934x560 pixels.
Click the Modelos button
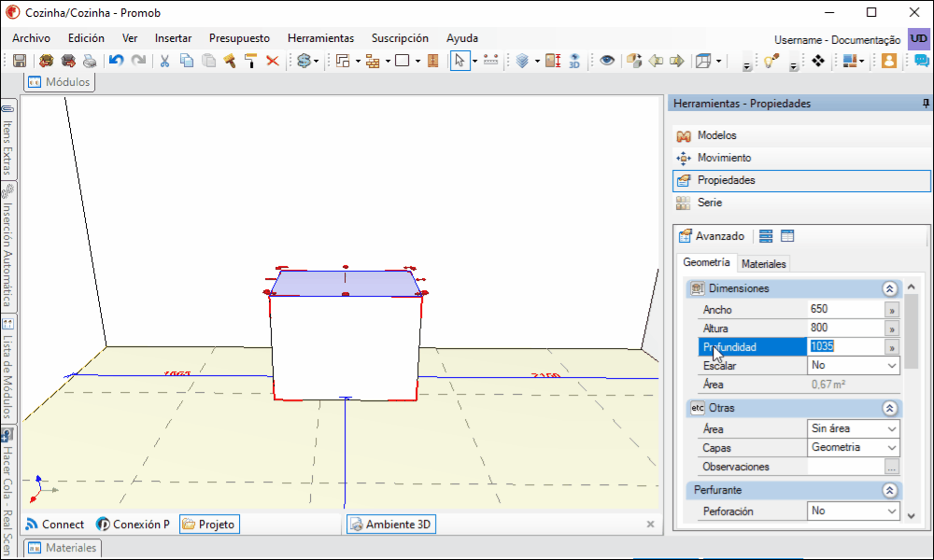point(801,135)
